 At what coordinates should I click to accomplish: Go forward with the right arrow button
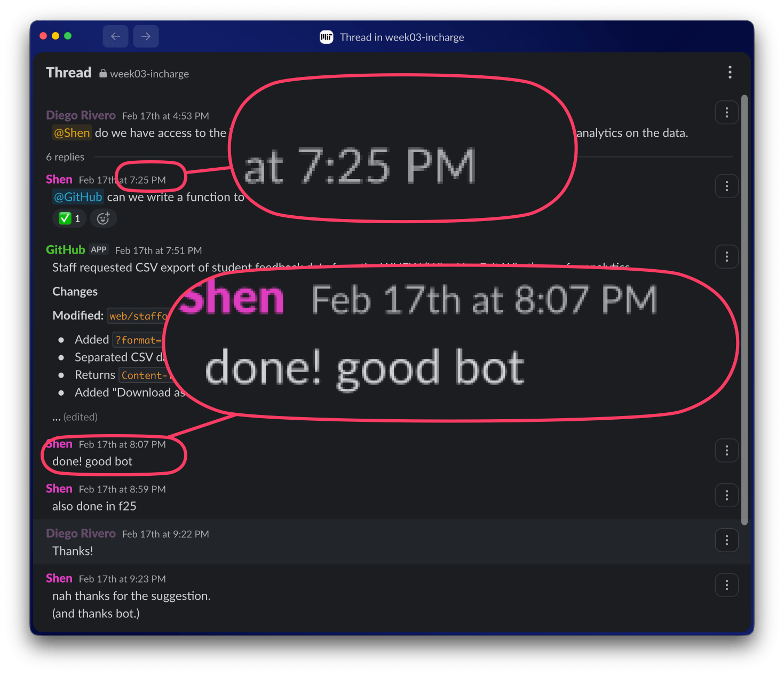146,36
